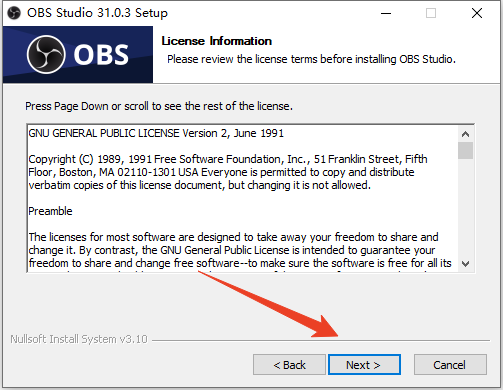The width and height of the screenshot is (503, 390).
Task: Close the OBS Studio Setup window
Action: (x=477, y=13)
